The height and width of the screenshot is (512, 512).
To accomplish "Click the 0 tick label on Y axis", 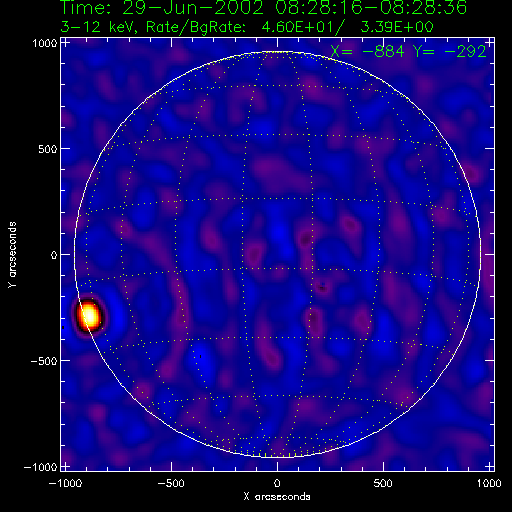I will point(54,255).
